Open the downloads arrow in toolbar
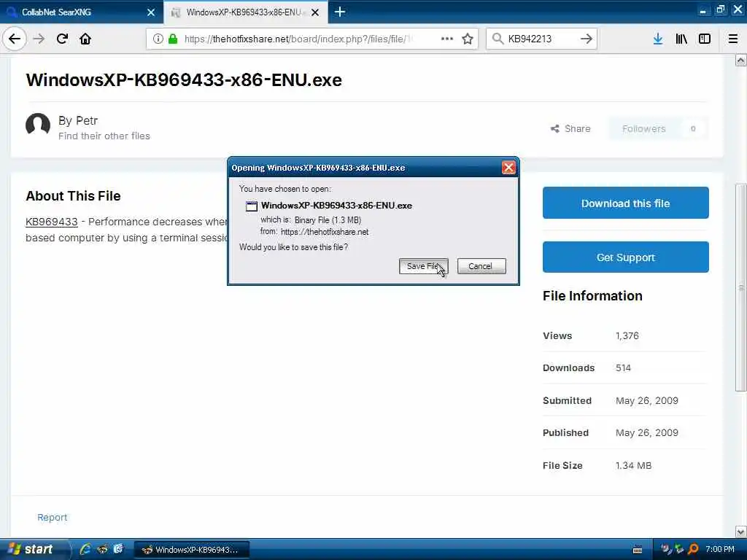This screenshot has width=747, height=560. click(x=658, y=39)
